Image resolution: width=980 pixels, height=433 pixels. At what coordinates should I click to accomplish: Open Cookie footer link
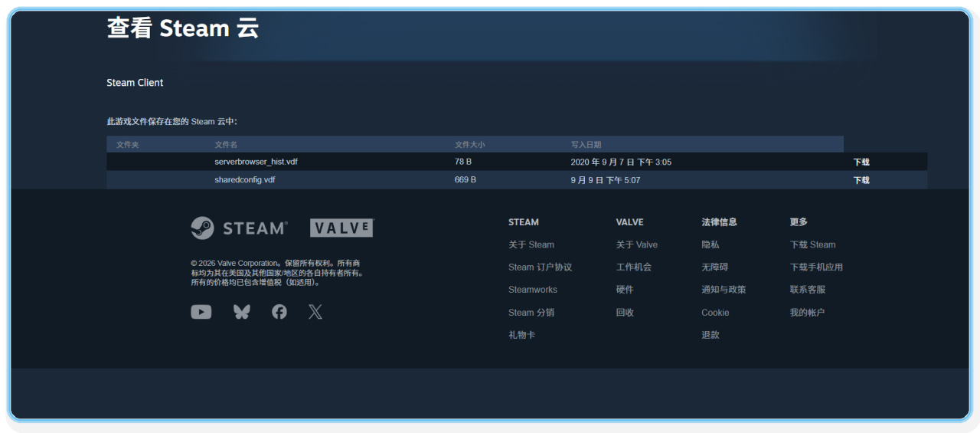[x=715, y=313]
